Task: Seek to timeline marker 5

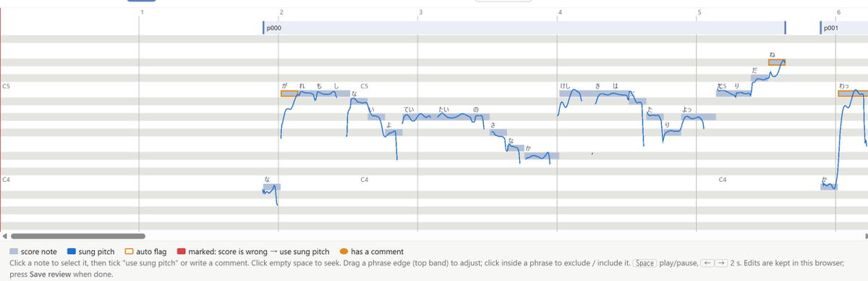Action: (699, 12)
